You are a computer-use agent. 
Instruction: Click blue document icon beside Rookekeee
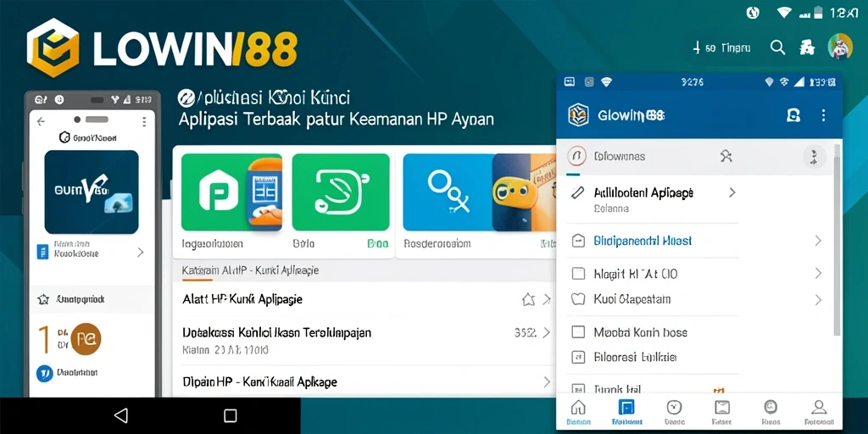coord(42,252)
